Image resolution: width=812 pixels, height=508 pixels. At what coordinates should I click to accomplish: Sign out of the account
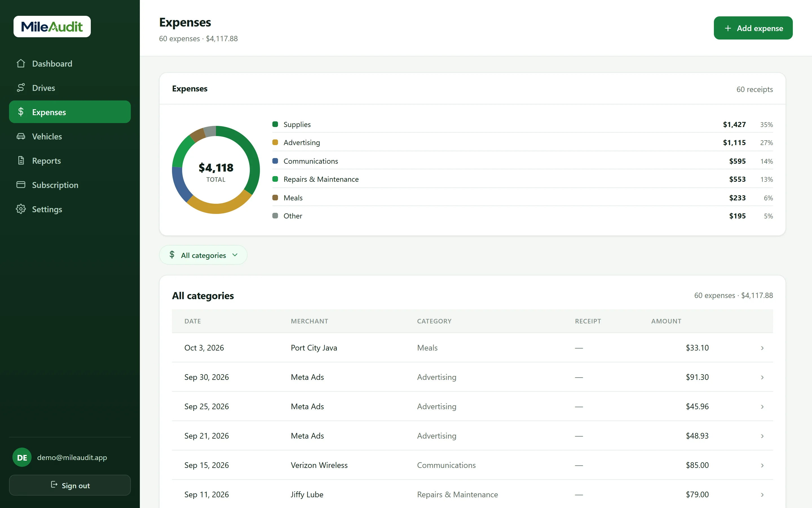click(x=70, y=485)
